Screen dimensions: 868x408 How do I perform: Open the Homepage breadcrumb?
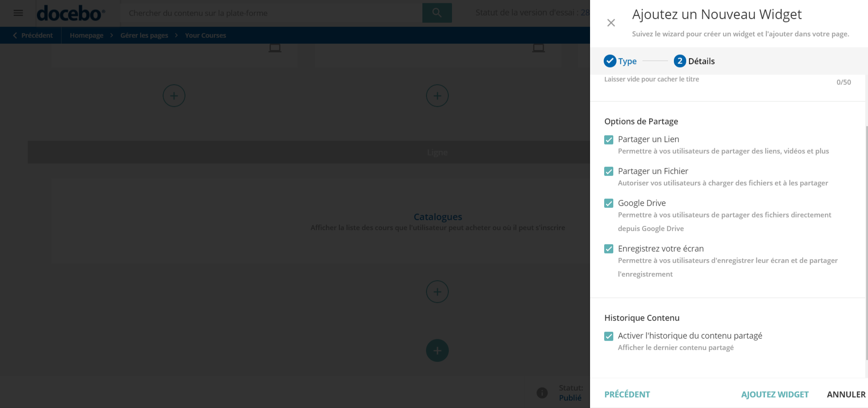click(x=87, y=35)
